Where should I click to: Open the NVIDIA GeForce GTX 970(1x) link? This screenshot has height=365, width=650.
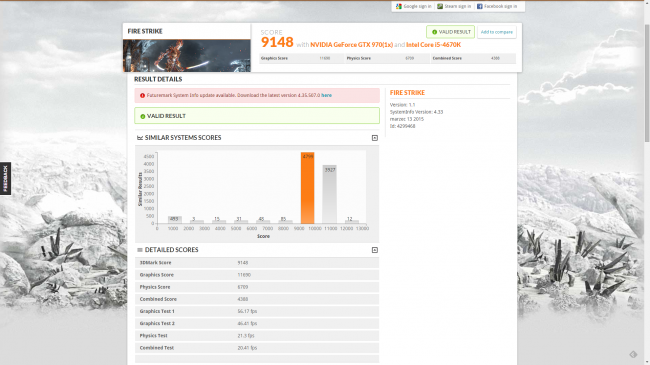(351, 45)
